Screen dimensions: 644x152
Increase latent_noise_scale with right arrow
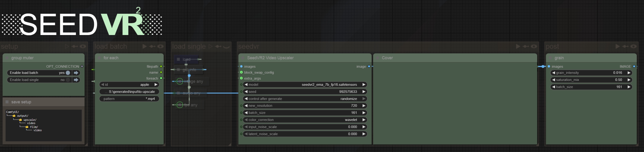tap(364, 134)
